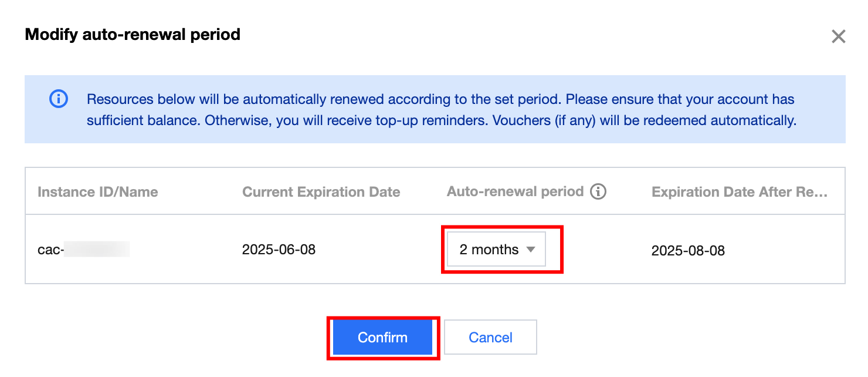Screen dimensions: 868x377
Task: Cancel the auto-renewal modification
Action: (x=490, y=338)
